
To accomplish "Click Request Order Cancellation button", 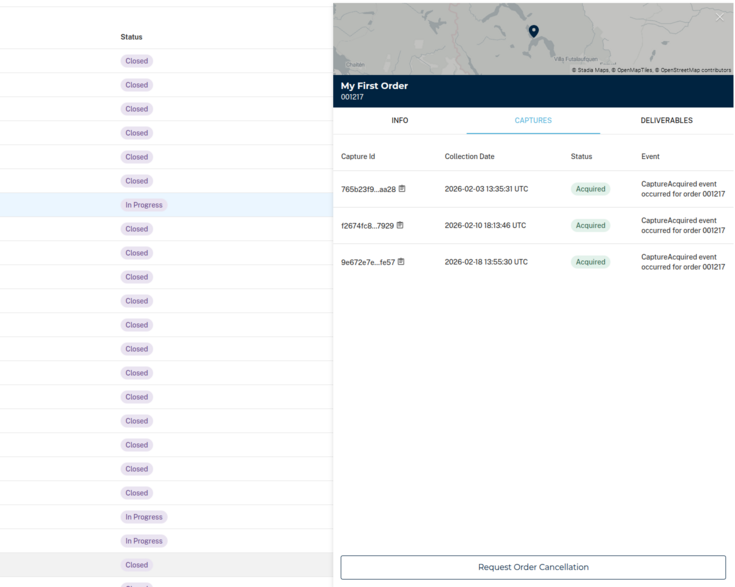I will [533, 567].
